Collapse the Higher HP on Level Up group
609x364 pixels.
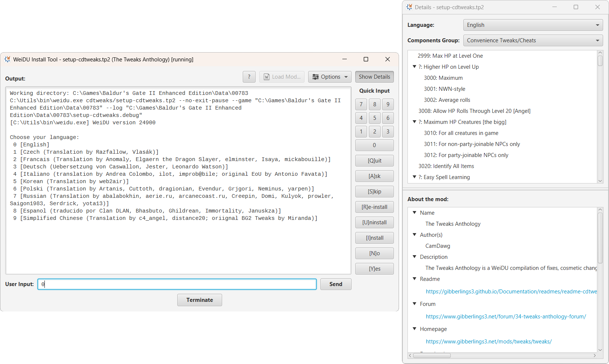tap(414, 67)
